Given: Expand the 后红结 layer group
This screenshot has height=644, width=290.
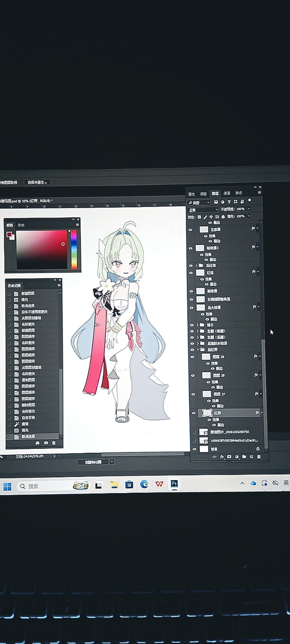Looking at the screenshot, I should coord(197,265).
